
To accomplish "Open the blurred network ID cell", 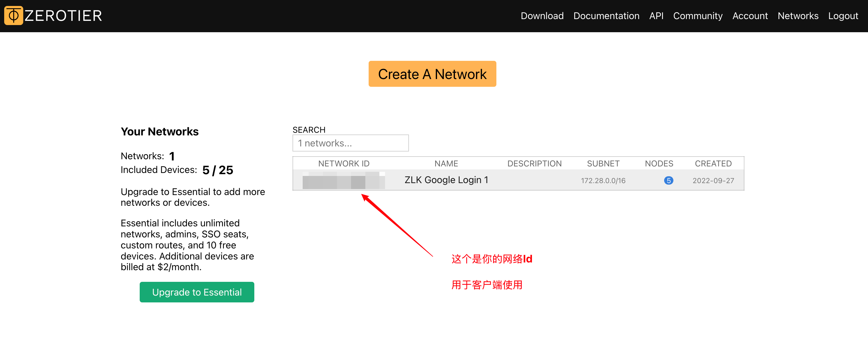I will click(x=343, y=180).
